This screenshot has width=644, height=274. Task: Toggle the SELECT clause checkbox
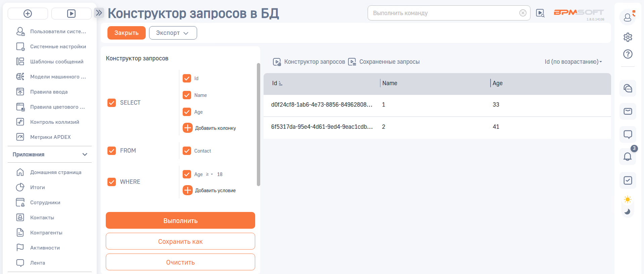click(x=112, y=103)
